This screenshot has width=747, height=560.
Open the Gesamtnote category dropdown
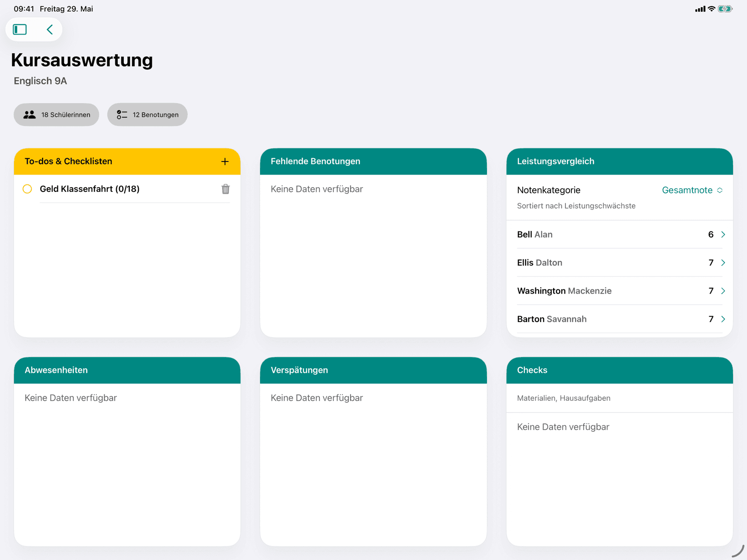click(692, 190)
